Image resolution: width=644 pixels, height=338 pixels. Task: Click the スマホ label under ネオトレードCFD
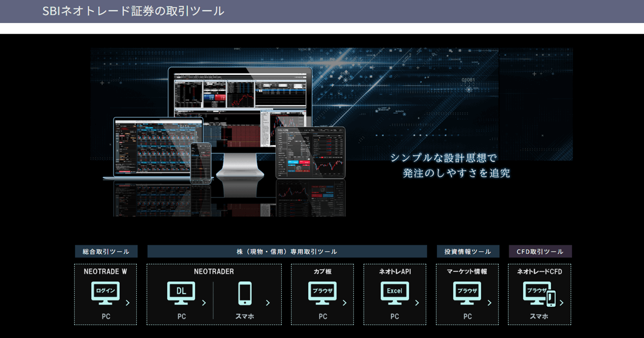pos(539,317)
